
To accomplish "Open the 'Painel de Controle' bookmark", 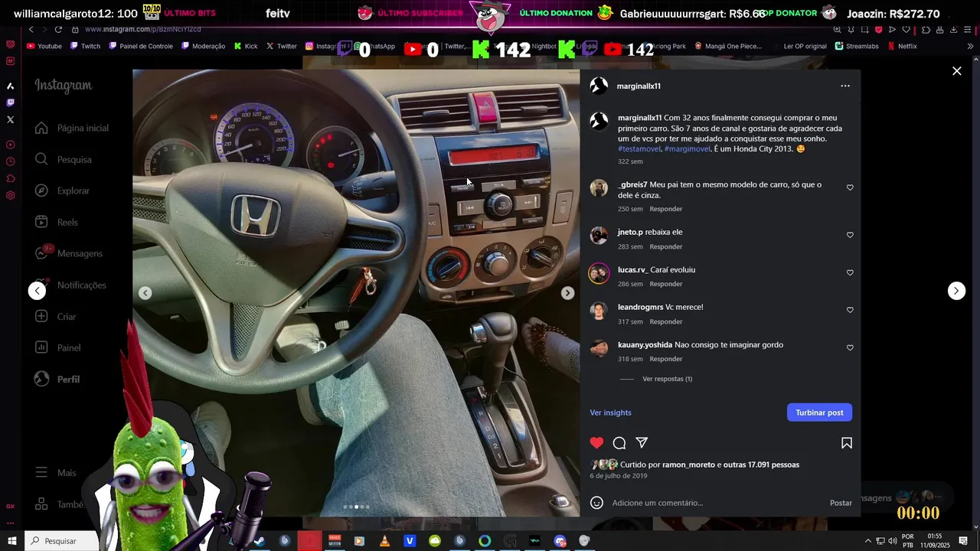I will pyautogui.click(x=141, y=46).
